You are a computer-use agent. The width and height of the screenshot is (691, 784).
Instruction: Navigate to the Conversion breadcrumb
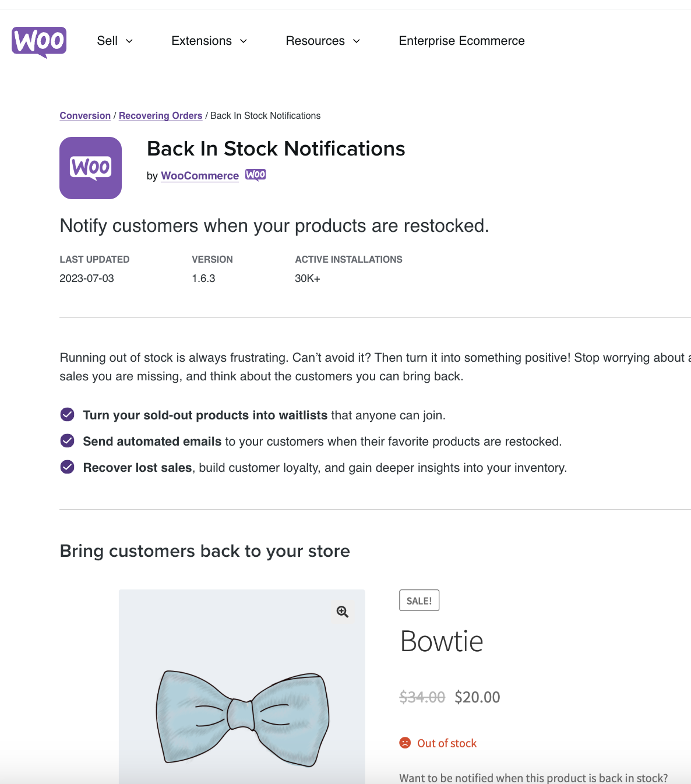(x=85, y=115)
